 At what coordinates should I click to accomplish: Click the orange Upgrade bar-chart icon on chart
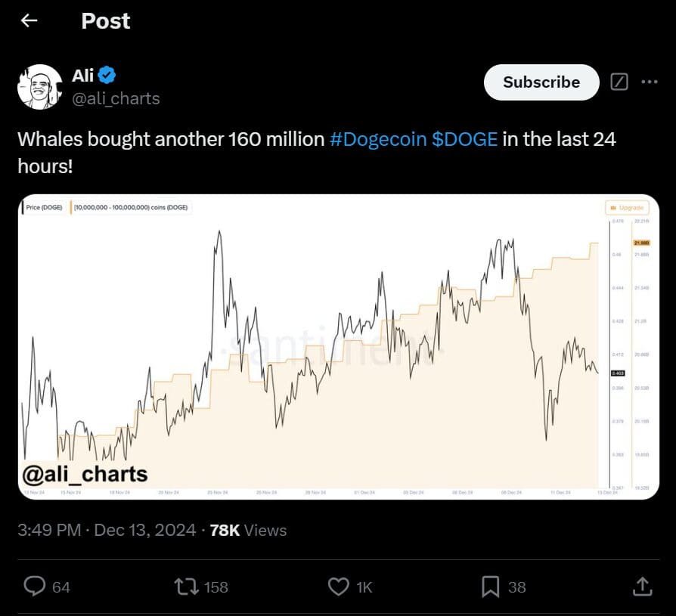(x=612, y=207)
